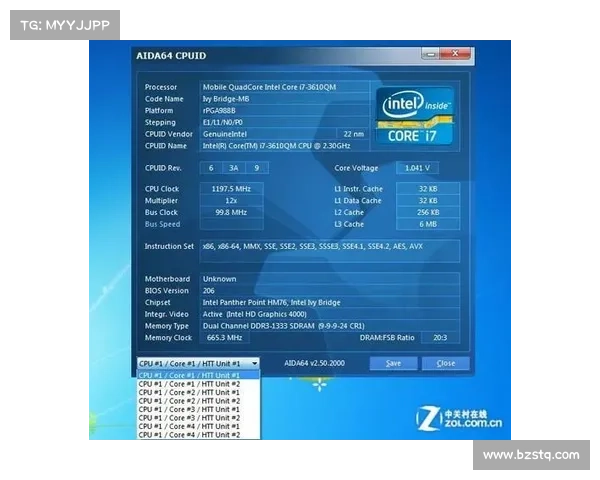This screenshot has height=480, width=600.
Task: Click the Close button
Action: [446, 363]
